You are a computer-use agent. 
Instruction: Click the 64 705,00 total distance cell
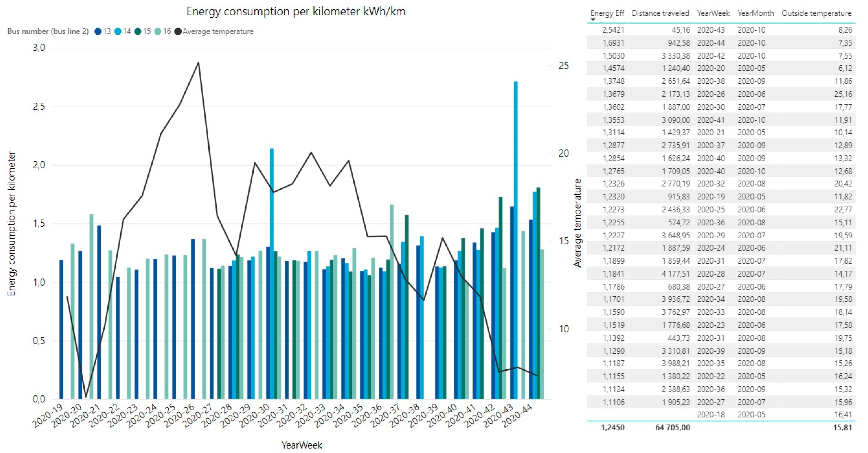pos(673,428)
